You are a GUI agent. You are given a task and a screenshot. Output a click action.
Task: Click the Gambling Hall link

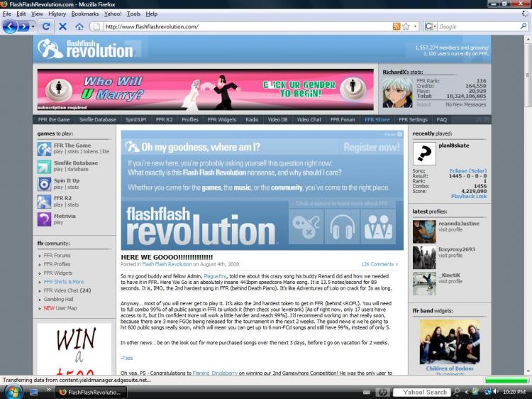tap(58, 299)
